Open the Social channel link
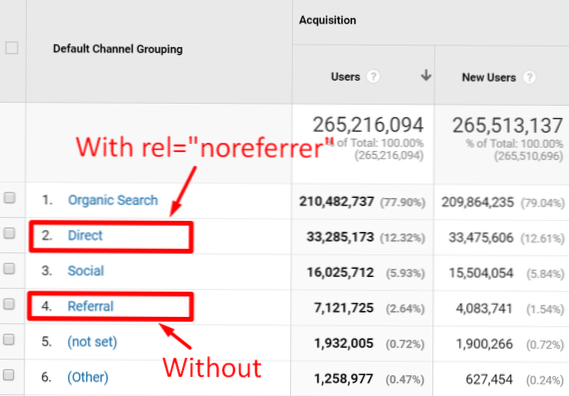 tap(86, 271)
